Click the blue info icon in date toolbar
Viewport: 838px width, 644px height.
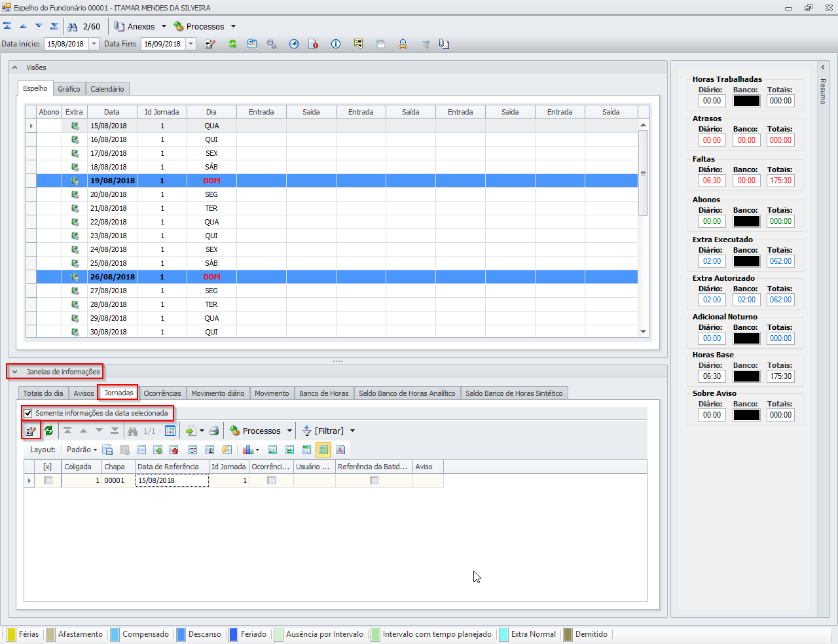click(x=336, y=44)
